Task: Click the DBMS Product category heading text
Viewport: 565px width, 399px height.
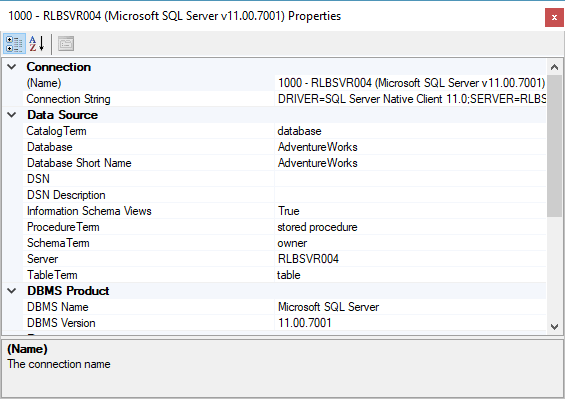Action: pyautogui.click(x=68, y=291)
